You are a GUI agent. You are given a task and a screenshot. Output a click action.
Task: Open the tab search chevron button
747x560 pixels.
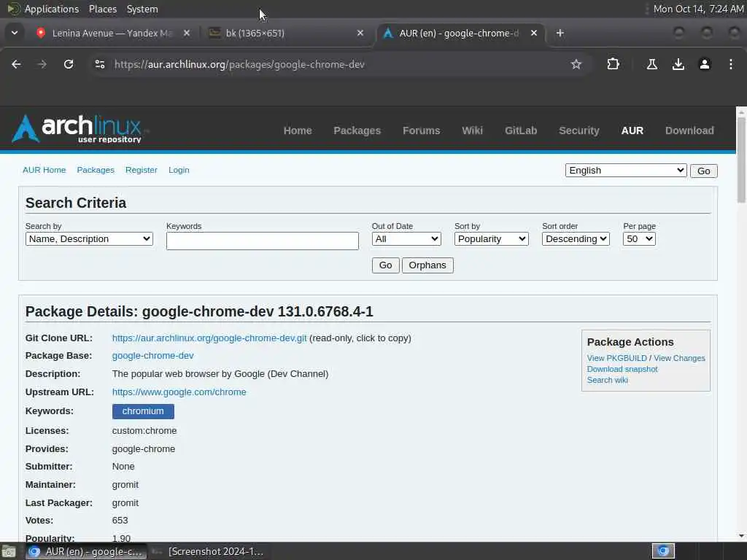15,33
